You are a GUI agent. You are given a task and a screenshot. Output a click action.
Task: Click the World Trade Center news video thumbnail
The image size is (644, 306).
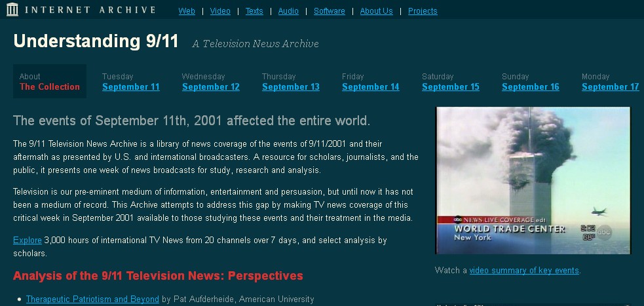533,180
